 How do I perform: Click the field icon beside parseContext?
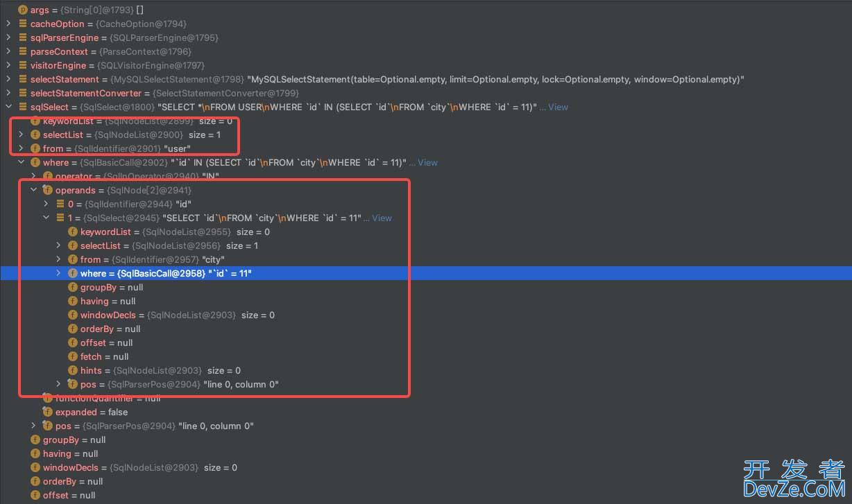[23, 52]
